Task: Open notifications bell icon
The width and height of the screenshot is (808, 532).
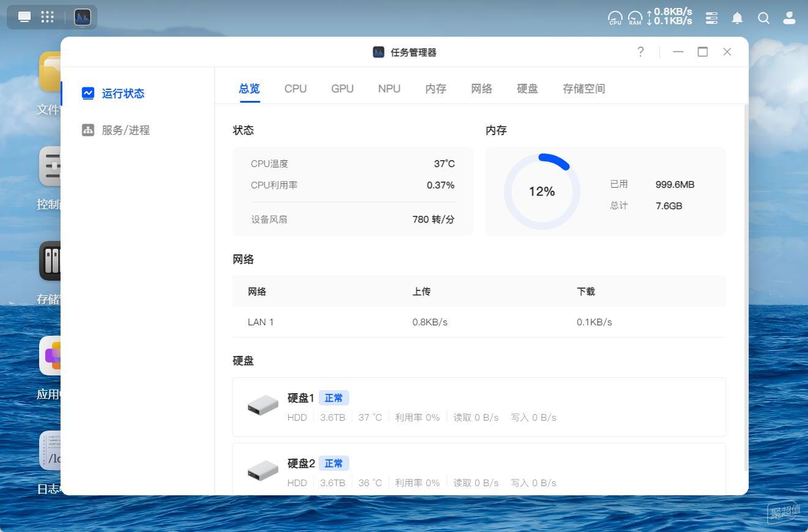Action: coord(738,18)
